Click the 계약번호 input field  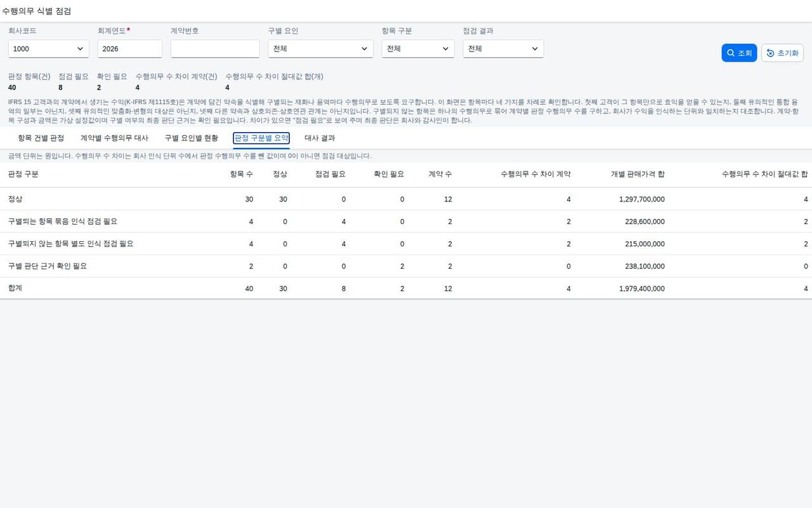[x=215, y=49]
